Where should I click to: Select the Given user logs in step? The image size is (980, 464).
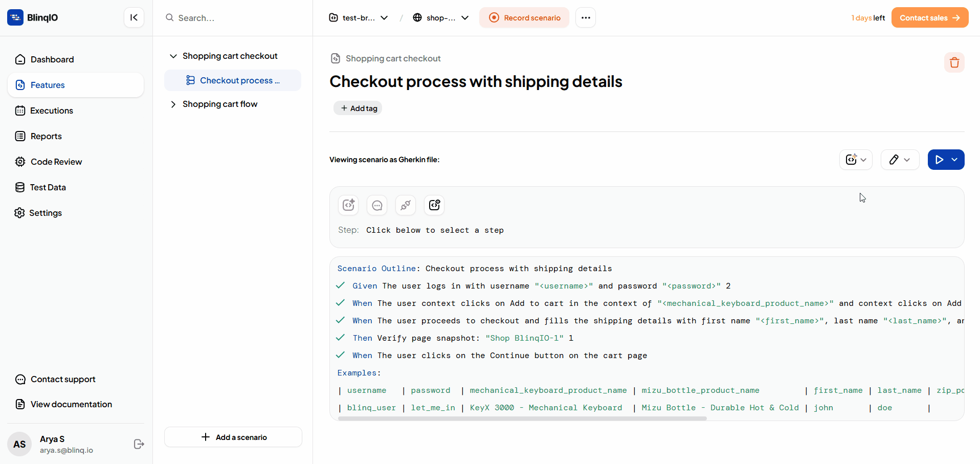click(x=541, y=286)
